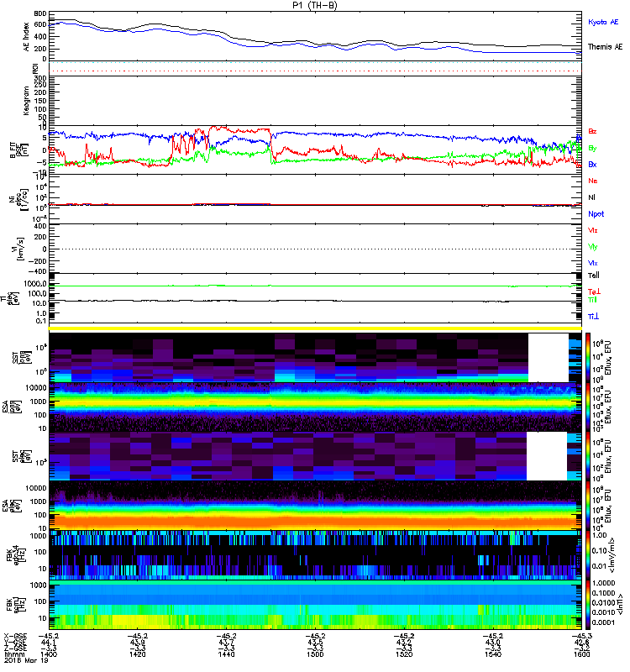
Task: Click the AE Index axis label
Action: 27,37
